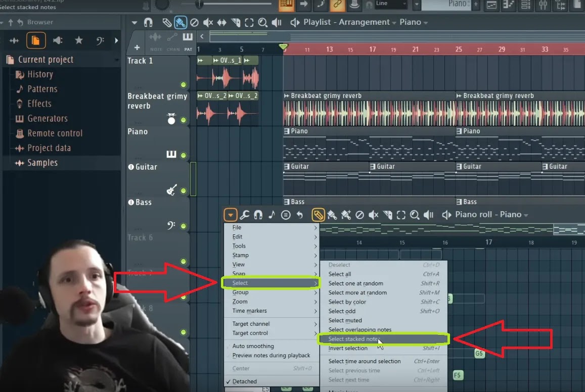Click the G5 note in Piano roll
This screenshot has height=392, width=585.
(x=479, y=353)
